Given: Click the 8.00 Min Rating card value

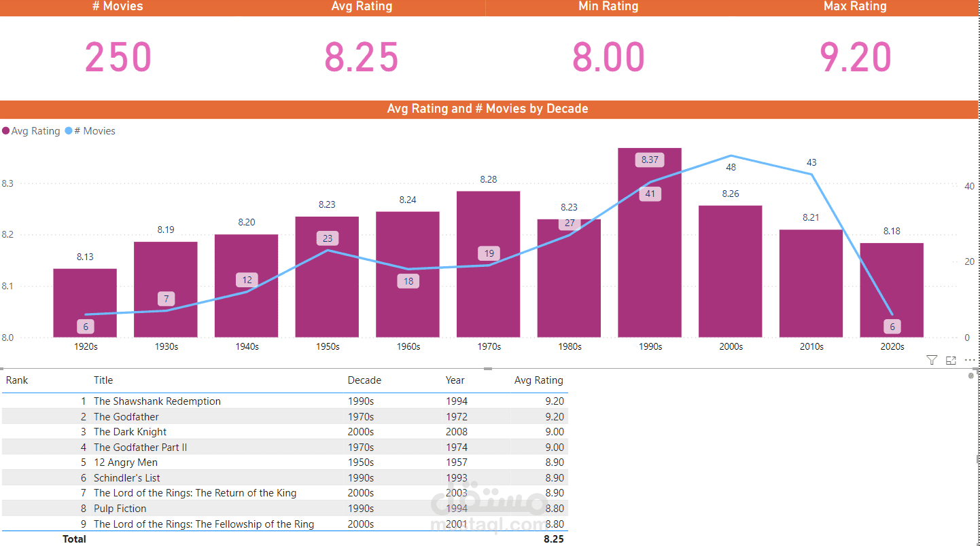Looking at the screenshot, I should [x=608, y=58].
